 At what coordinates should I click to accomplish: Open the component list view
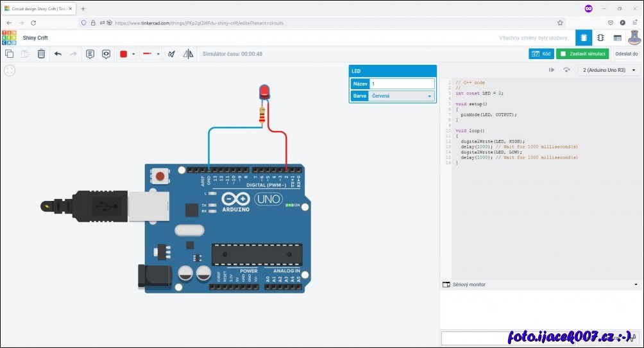point(617,38)
